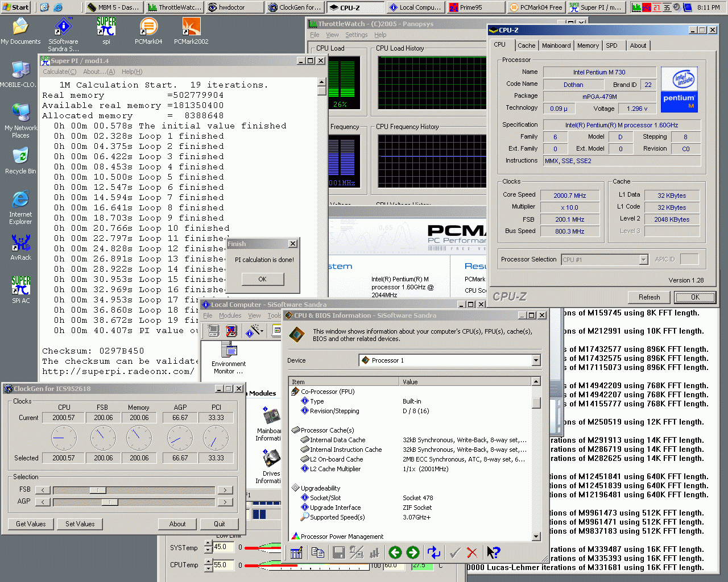728x582 pixels.
Task: Click the wand icon dropdown arrow in Sandra toolbar
Action: [x=262, y=331]
